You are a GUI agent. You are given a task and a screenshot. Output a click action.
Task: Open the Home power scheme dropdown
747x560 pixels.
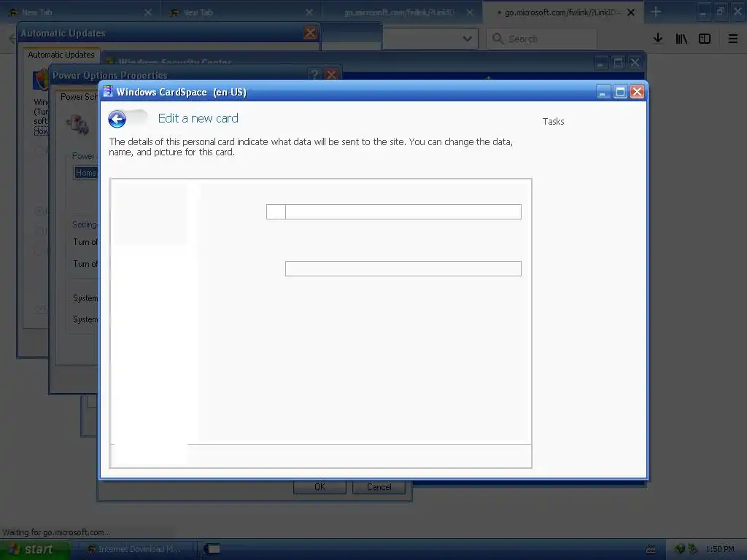click(86, 173)
